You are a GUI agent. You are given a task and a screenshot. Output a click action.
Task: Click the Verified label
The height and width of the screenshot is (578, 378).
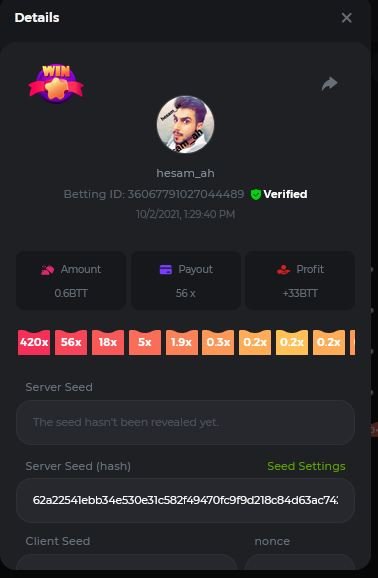tap(285, 194)
